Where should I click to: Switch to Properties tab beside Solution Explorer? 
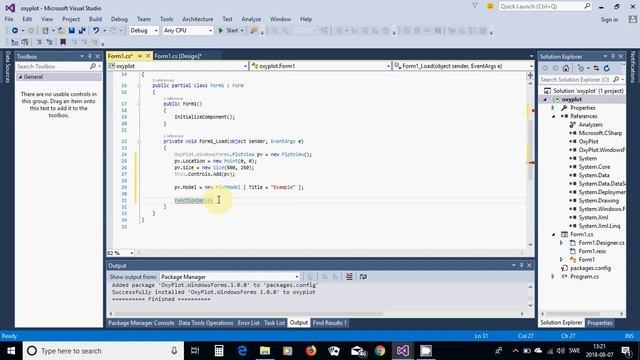pos(600,323)
